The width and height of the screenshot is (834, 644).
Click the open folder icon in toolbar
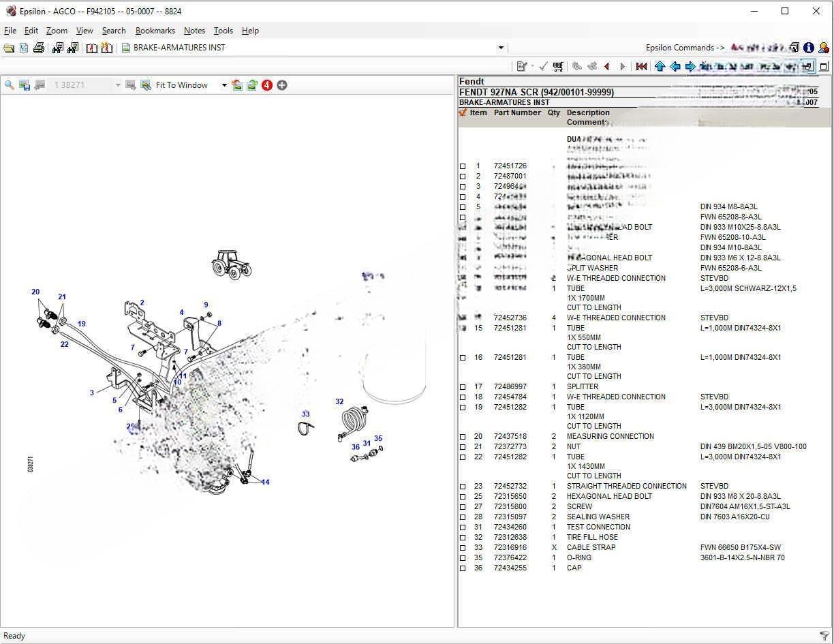click(x=9, y=48)
